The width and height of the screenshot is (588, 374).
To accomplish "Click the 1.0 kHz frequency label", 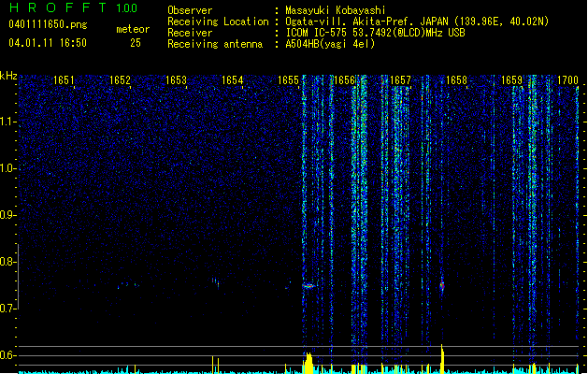I will [x=7, y=168].
